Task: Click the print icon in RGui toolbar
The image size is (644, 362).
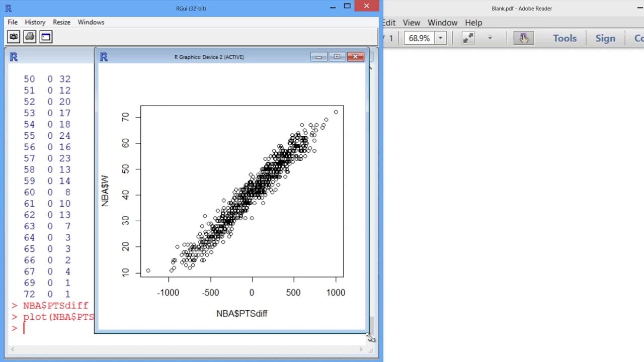Action: (x=30, y=37)
